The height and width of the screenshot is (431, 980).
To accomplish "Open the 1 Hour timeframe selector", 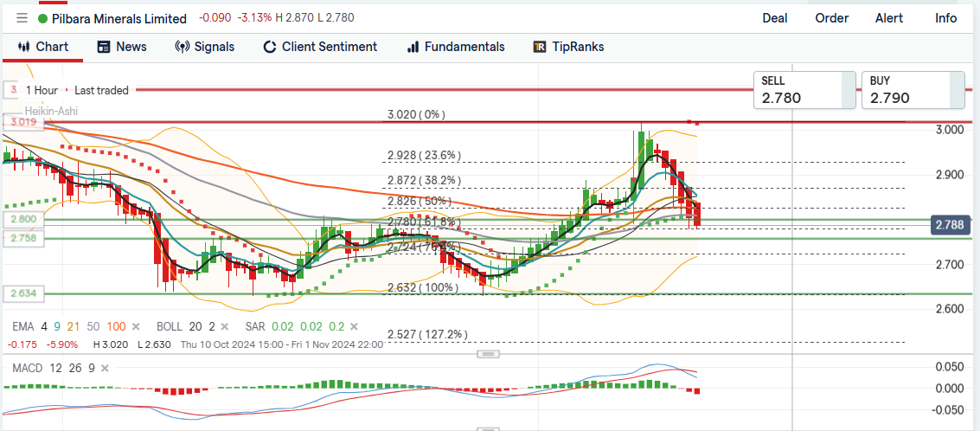I will (x=42, y=90).
